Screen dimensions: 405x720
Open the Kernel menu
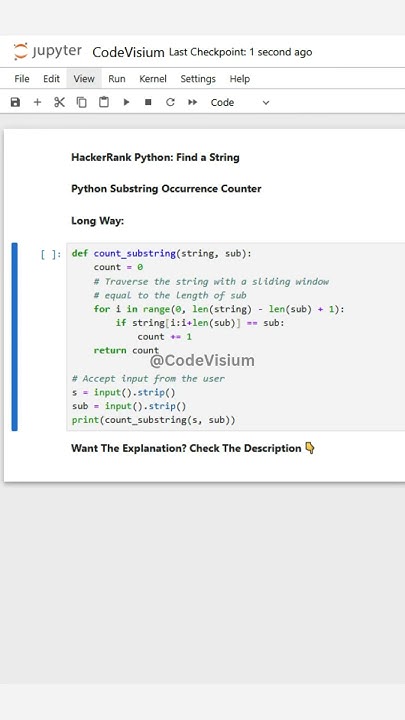(x=153, y=79)
